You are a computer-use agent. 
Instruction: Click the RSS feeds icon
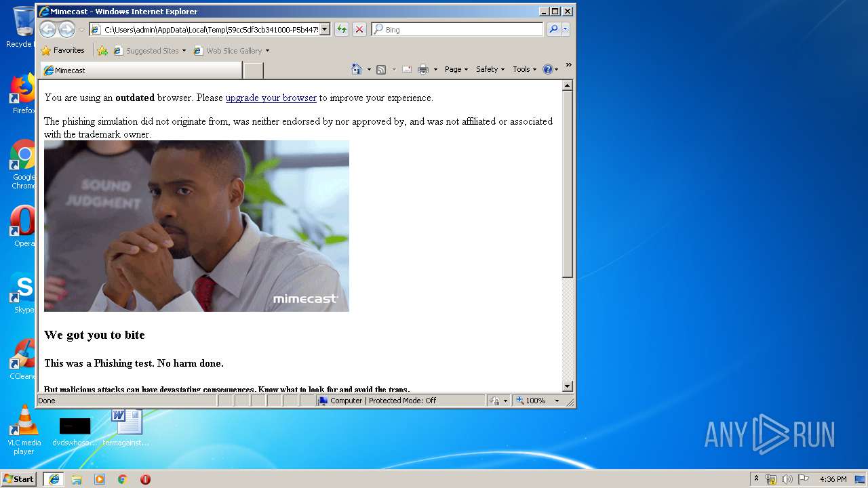(x=381, y=69)
